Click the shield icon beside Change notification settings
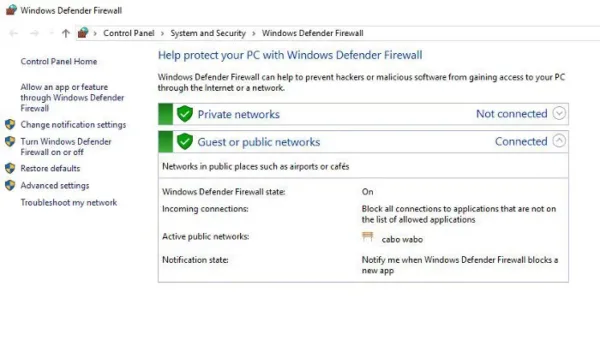The width and height of the screenshot is (600, 364). [x=10, y=124]
